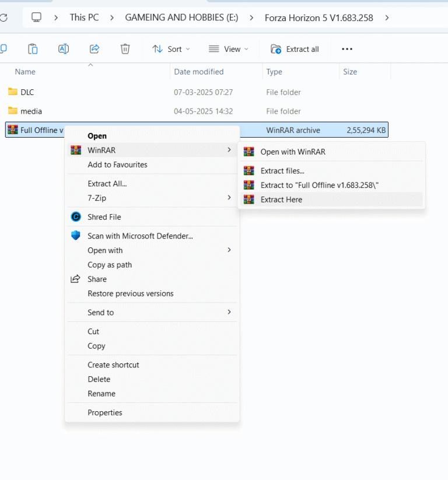The height and width of the screenshot is (480, 448).
Task: Select the media folder name
Action: coord(32,111)
